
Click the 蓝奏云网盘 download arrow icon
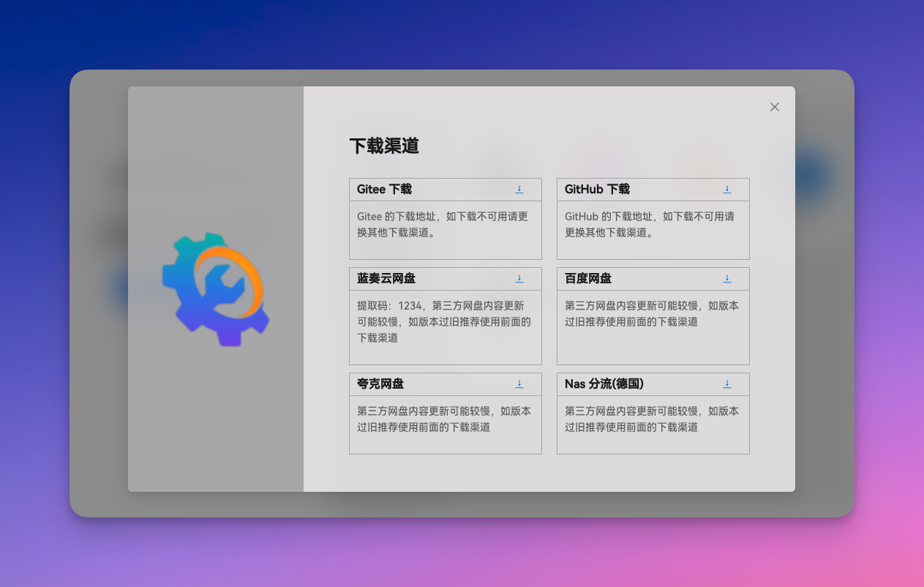pos(519,278)
